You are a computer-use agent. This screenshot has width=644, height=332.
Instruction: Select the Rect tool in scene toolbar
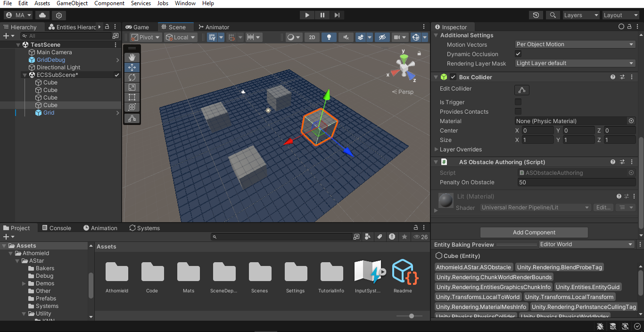(x=132, y=97)
